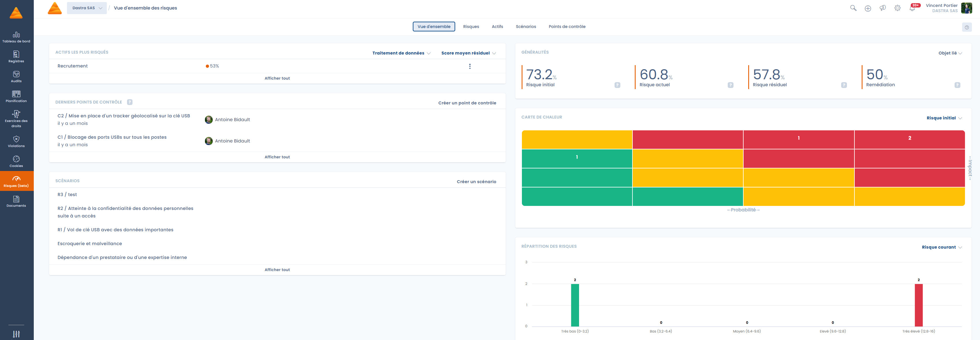Click the search magnifier icon
Image resolution: width=980 pixels, height=340 pixels.
pyautogui.click(x=853, y=8)
